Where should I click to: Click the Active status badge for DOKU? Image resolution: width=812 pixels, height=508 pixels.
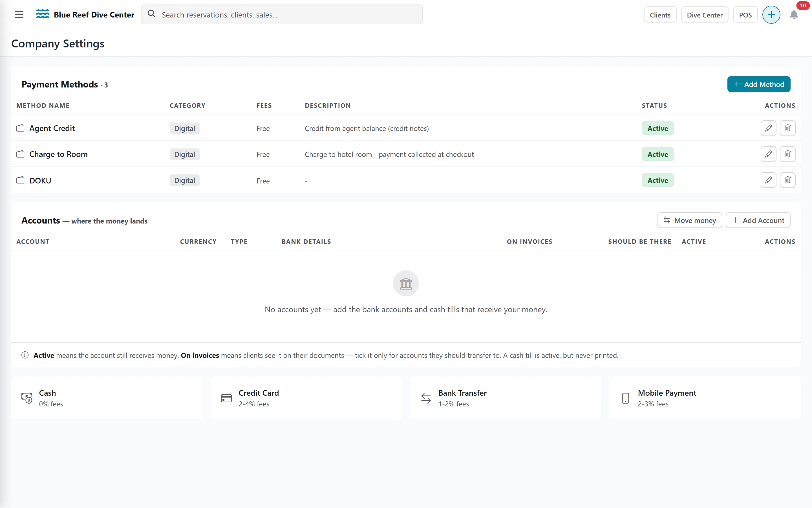pos(658,180)
